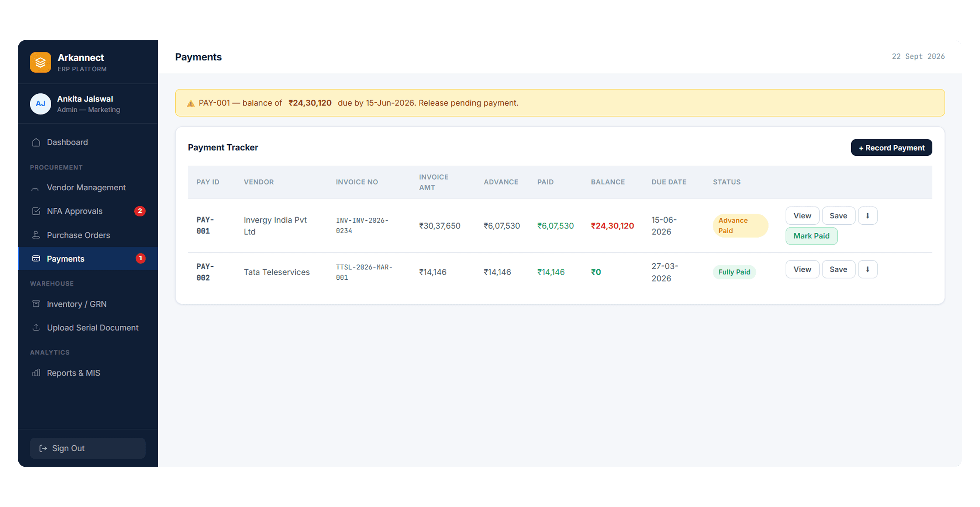Click the warning icon in the alert banner

tap(191, 103)
